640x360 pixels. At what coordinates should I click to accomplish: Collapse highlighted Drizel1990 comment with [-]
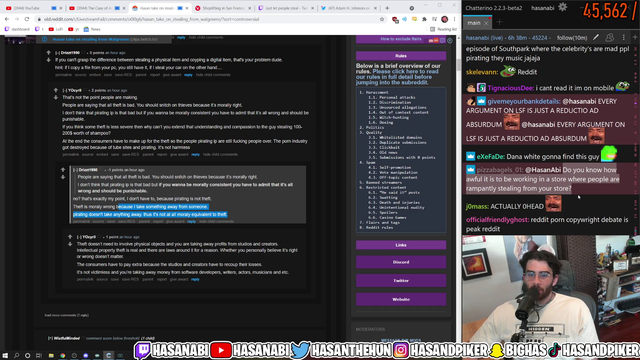pos(75,170)
